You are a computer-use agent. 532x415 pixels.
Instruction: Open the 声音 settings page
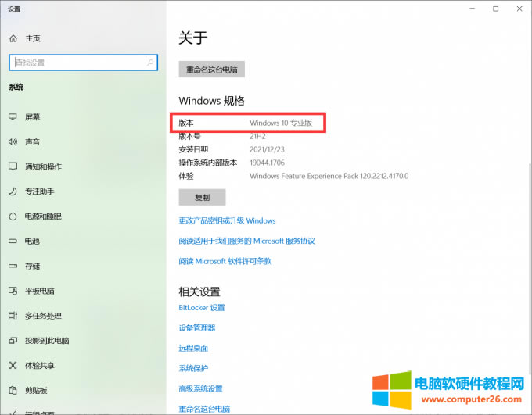click(33, 141)
